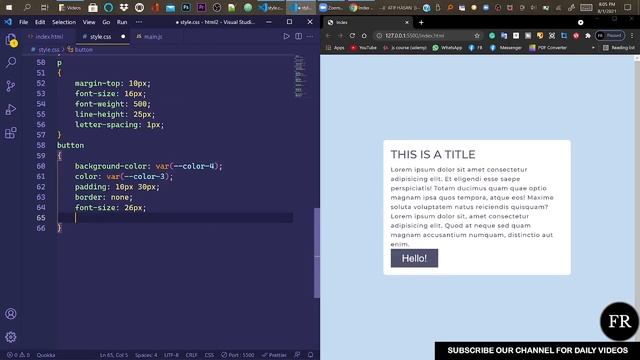Open the Source Control view
This screenshot has width=640, height=360.
click(11, 86)
